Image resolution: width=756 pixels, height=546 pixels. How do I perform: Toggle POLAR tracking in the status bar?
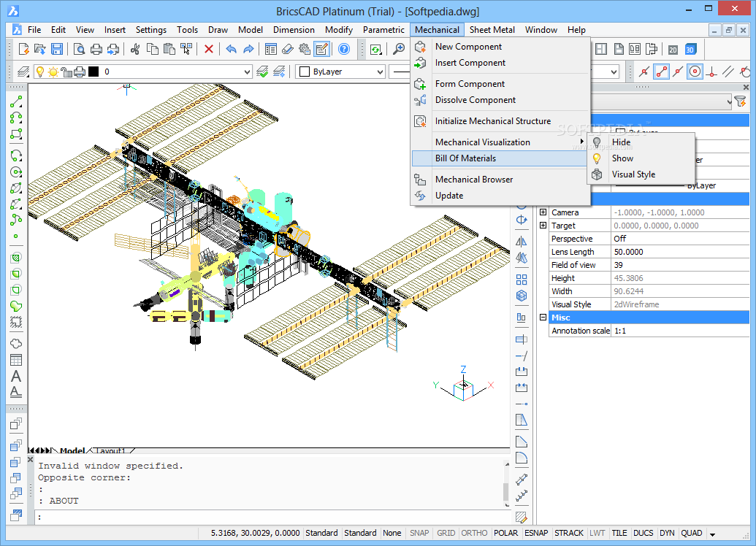point(505,533)
